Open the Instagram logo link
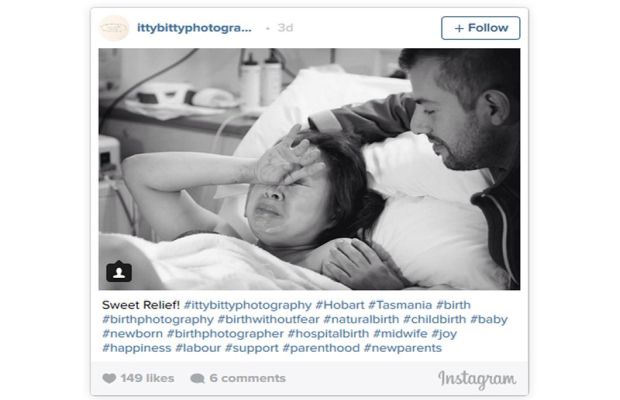This screenshot has height=400, width=620. pos(477,379)
